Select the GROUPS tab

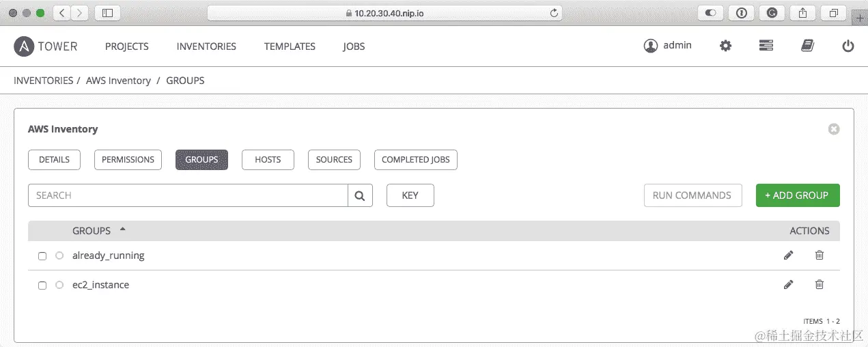click(201, 160)
